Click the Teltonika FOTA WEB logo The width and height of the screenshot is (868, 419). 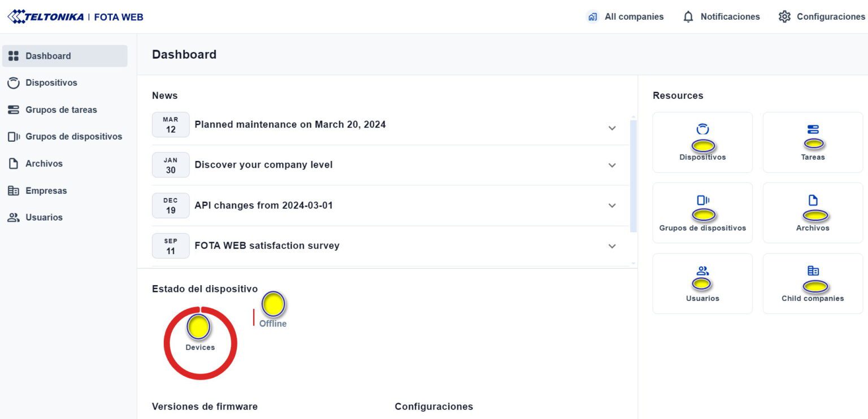[x=76, y=16]
